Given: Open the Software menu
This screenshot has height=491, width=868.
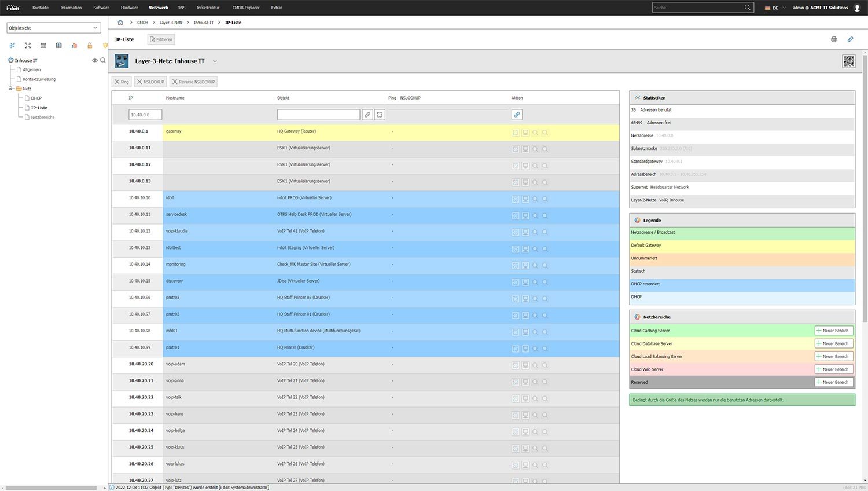Looking at the screenshot, I should 101,8.
